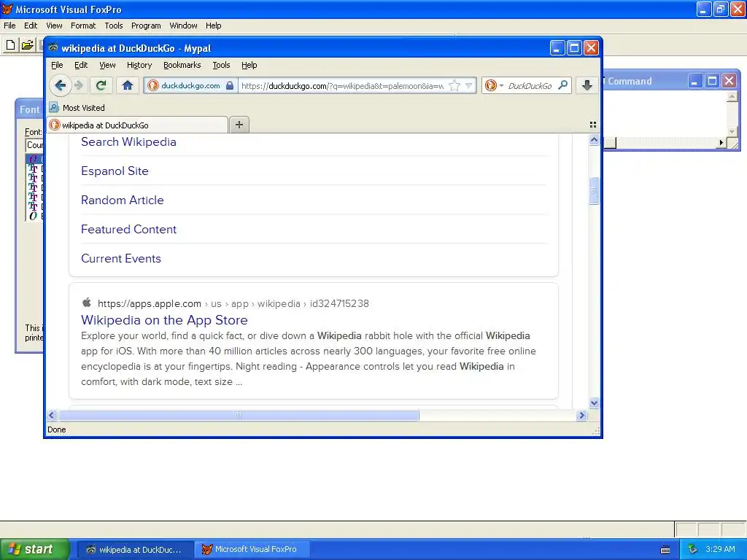Click the horizontal scroll right arrow
This screenshot has height=560, width=747.
pos(581,415)
